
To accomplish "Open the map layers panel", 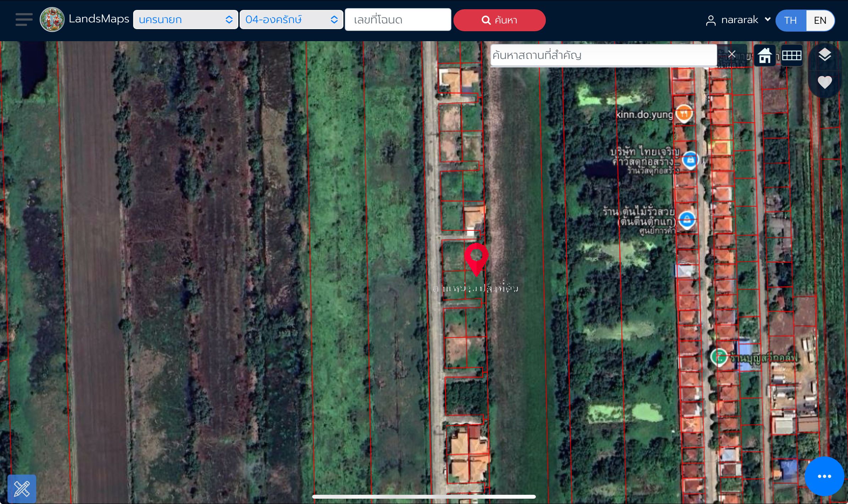I will coord(825,55).
